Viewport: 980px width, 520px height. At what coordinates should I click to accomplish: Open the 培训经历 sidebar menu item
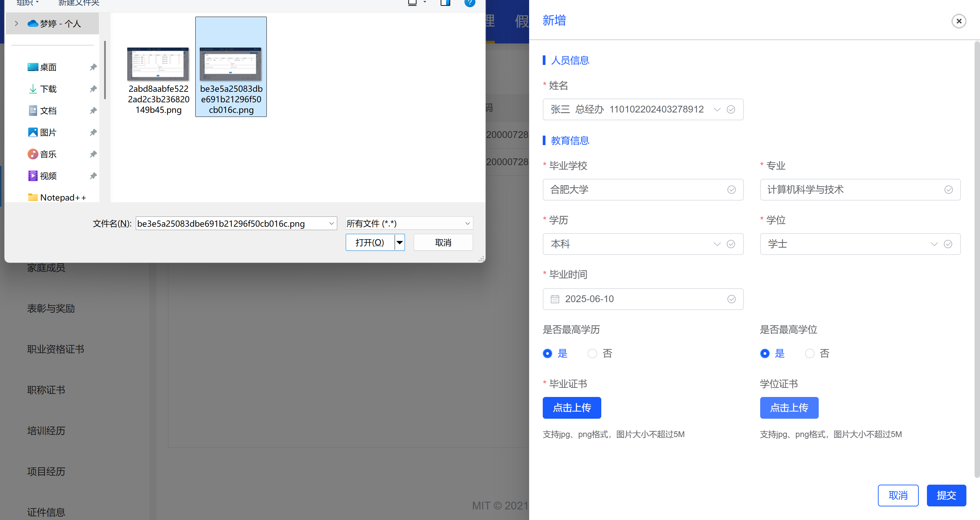pyautogui.click(x=46, y=431)
